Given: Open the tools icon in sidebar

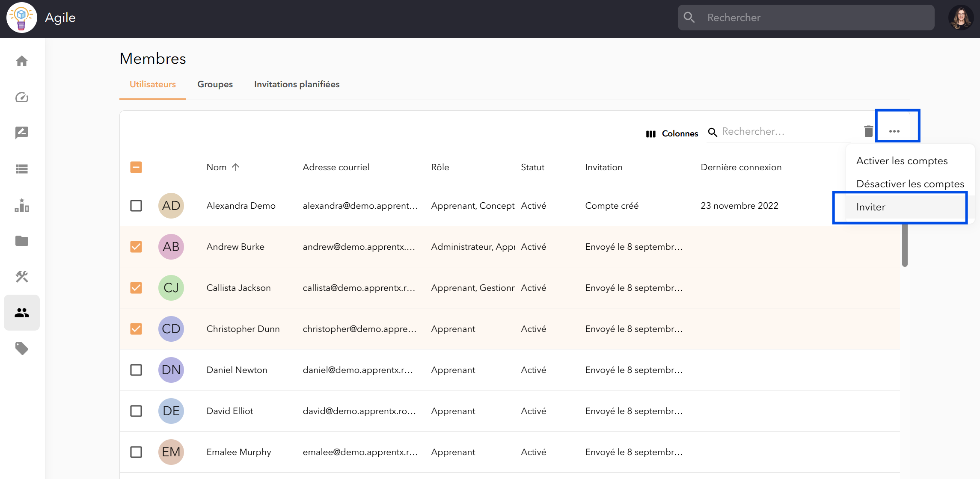Looking at the screenshot, I should tap(22, 277).
